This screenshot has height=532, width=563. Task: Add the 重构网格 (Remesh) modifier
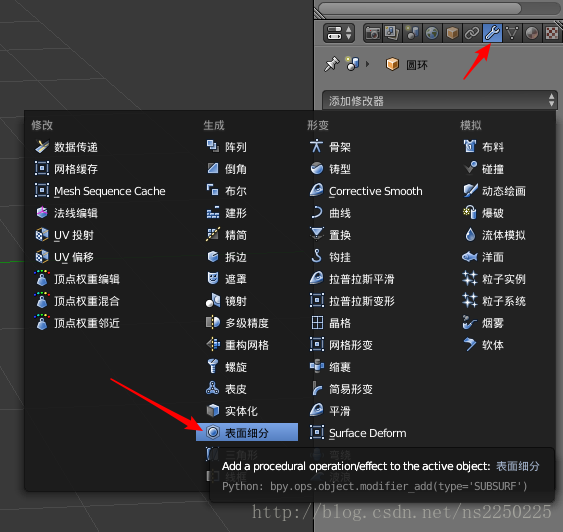coord(237,345)
